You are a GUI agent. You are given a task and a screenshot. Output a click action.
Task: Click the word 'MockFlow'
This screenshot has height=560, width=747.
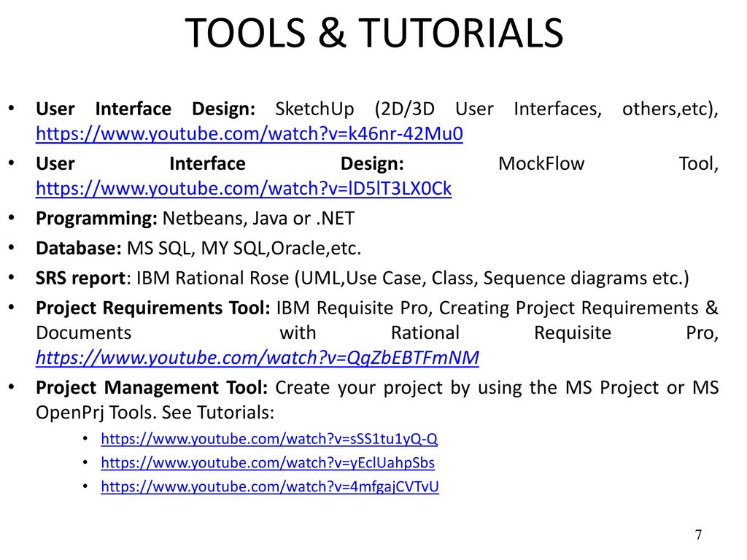point(541,164)
